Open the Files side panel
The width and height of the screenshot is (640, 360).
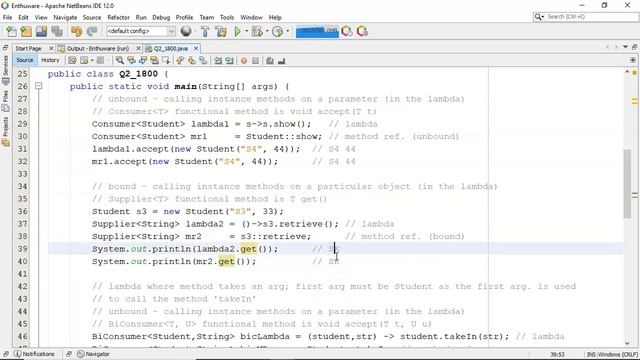(5, 101)
